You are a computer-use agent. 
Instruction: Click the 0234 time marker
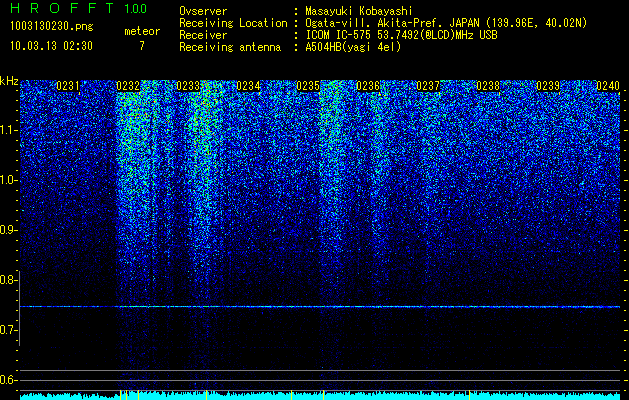tap(248, 86)
